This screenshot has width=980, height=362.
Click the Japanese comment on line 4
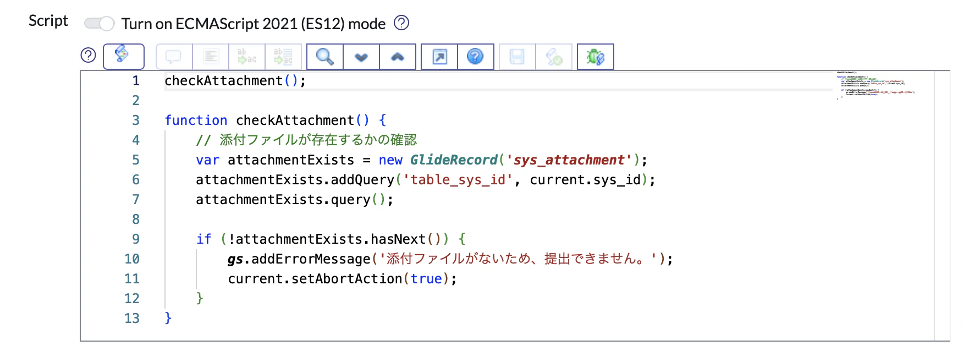click(306, 140)
